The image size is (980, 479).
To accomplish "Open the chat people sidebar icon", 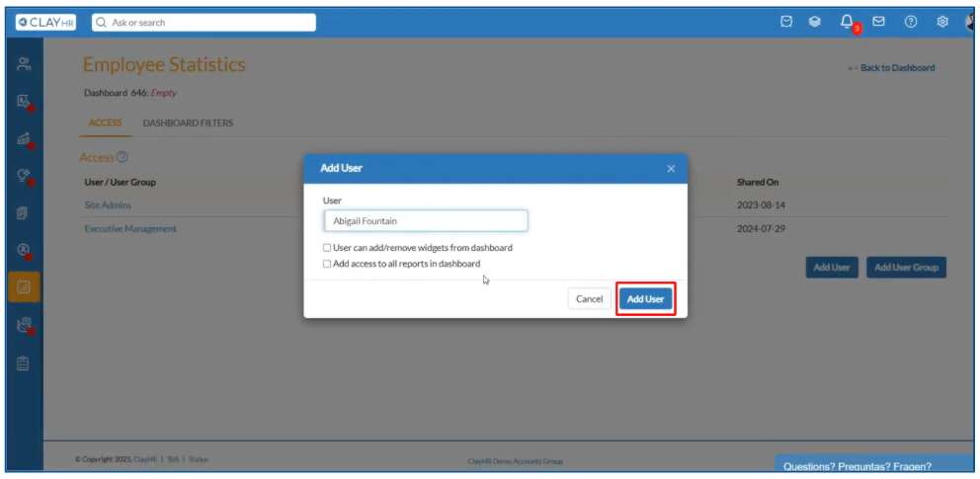I will tap(24, 325).
